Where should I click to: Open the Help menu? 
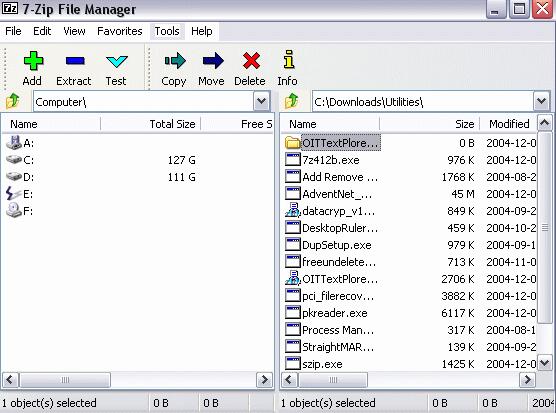coord(201,31)
